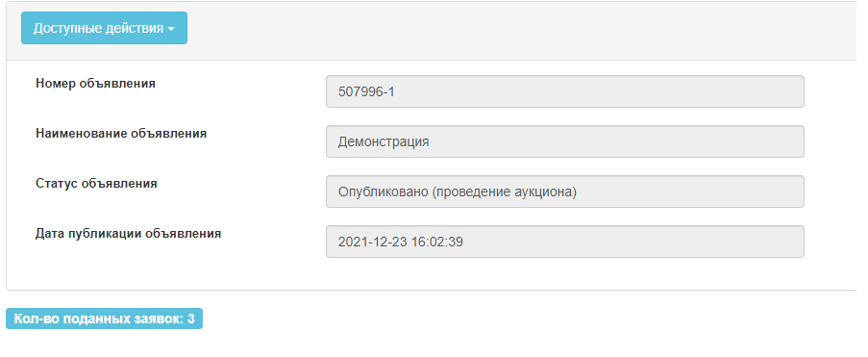The width and height of the screenshot is (868, 357).
Task: Click the Номер объявления label
Action: click(96, 84)
